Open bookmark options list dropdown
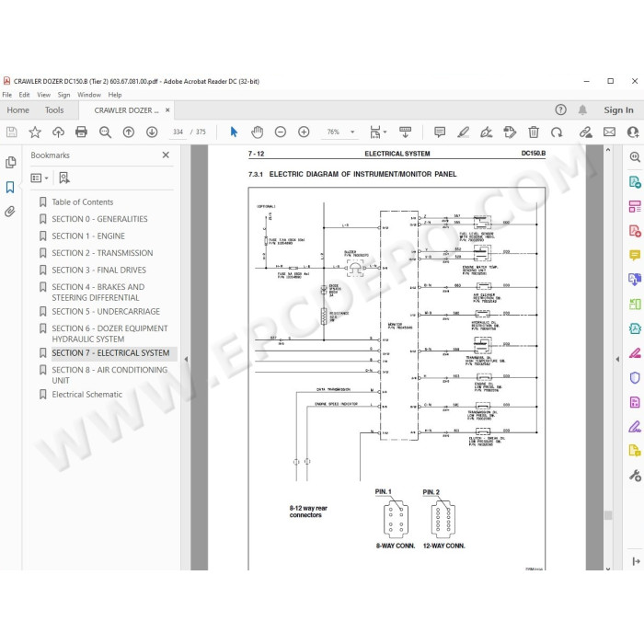Viewport: 644px width, 644px height. [40, 178]
